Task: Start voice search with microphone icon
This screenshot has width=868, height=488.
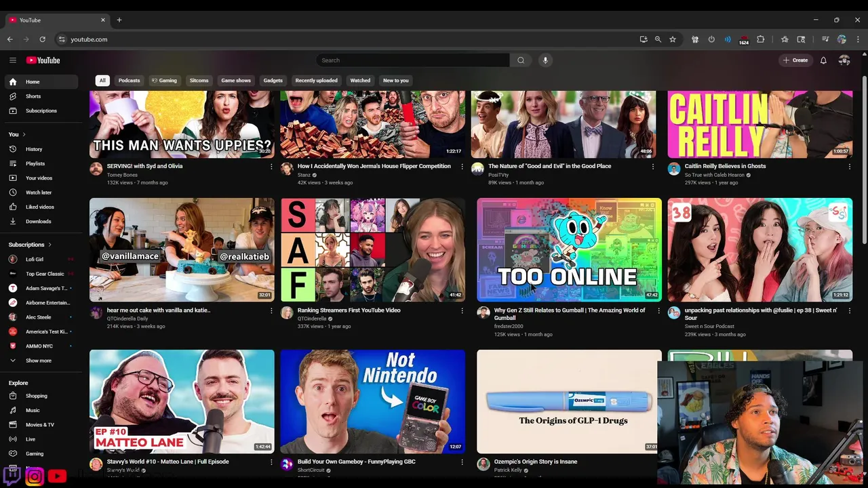Action: pos(545,60)
